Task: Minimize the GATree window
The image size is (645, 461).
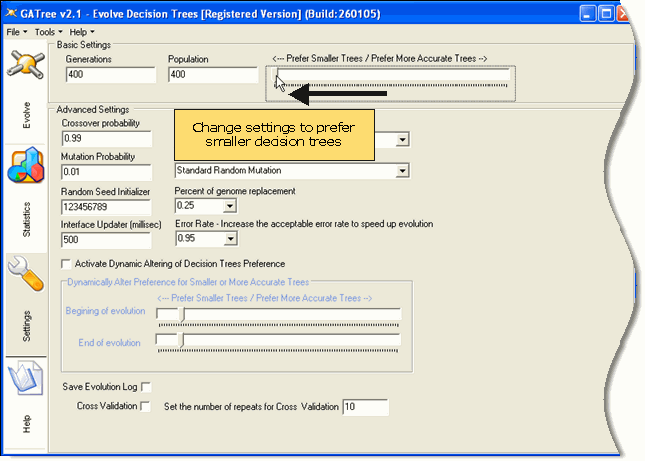Action: pos(587,14)
